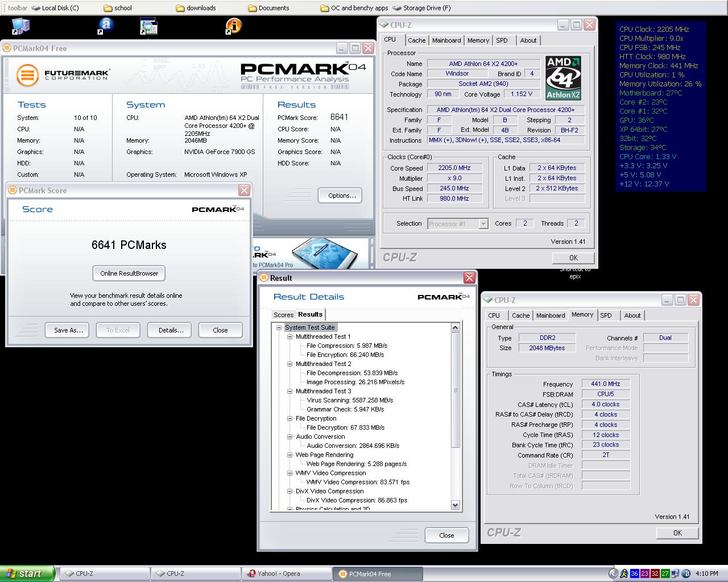Click Close button in Result window
Screen dimensions: 728x582
[x=446, y=535]
